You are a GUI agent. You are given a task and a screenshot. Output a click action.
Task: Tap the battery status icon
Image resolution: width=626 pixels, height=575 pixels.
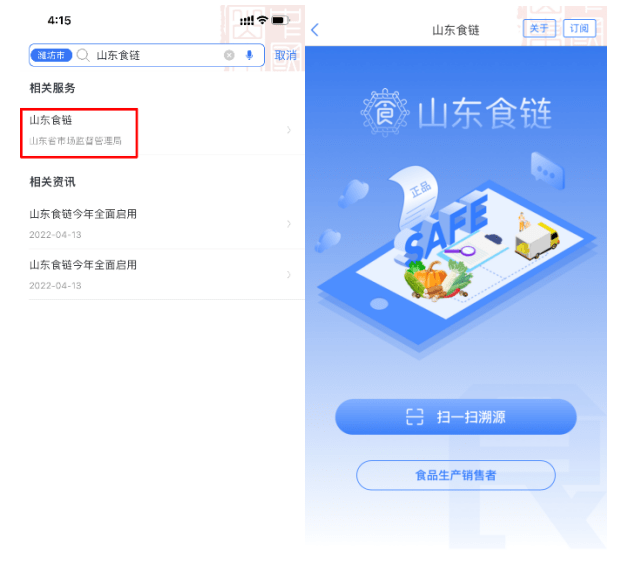[280, 20]
